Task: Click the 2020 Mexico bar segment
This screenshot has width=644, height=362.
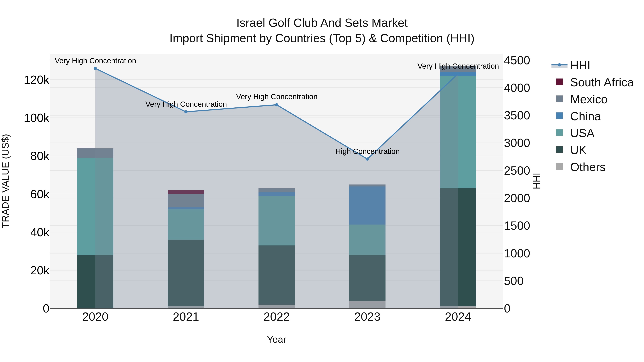Action: pos(95,153)
